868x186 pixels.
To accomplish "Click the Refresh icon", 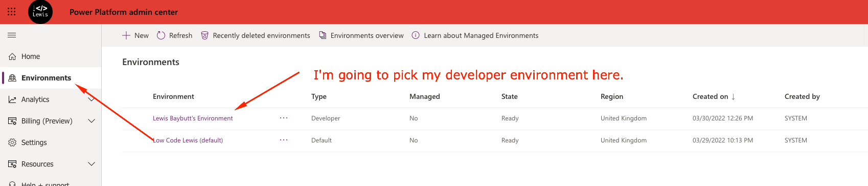I will pyautogui.click(x=161, y=35).
